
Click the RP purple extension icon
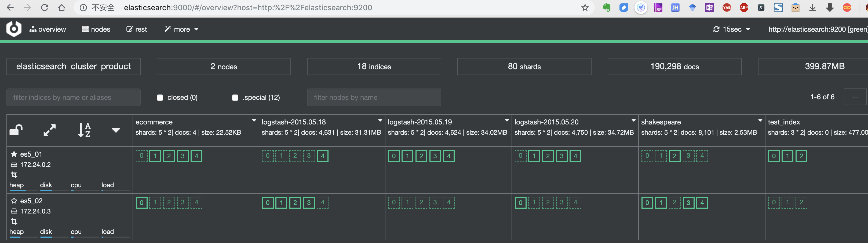(x=658, y=8)
